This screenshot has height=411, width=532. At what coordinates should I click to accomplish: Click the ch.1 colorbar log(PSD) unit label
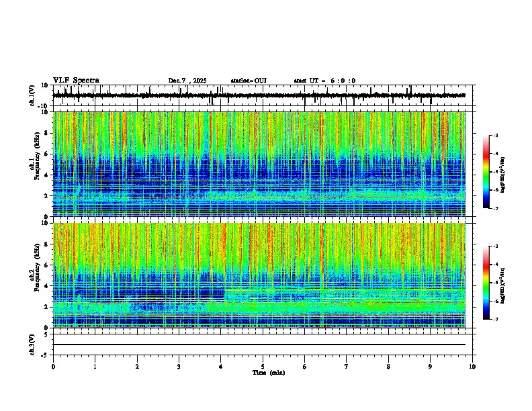pos(503,175)
